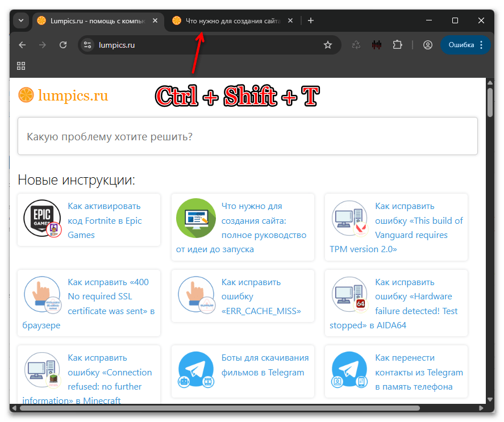Open 'Что нужно для создания сайта' guide link
Viewport: 504px width, 422px height.
click(241, 228)
